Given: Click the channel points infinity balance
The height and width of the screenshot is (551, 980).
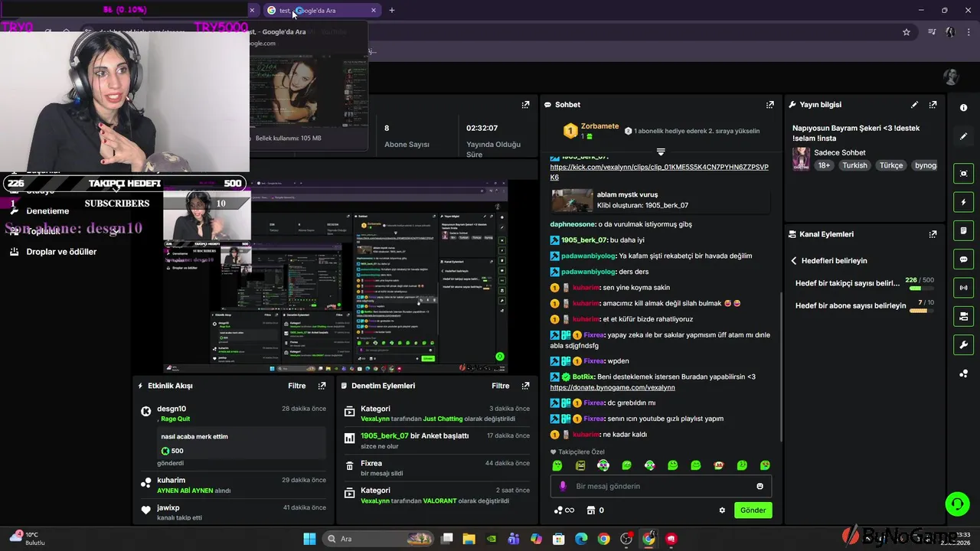Looking at the screenshot, I should coord(563,510).
